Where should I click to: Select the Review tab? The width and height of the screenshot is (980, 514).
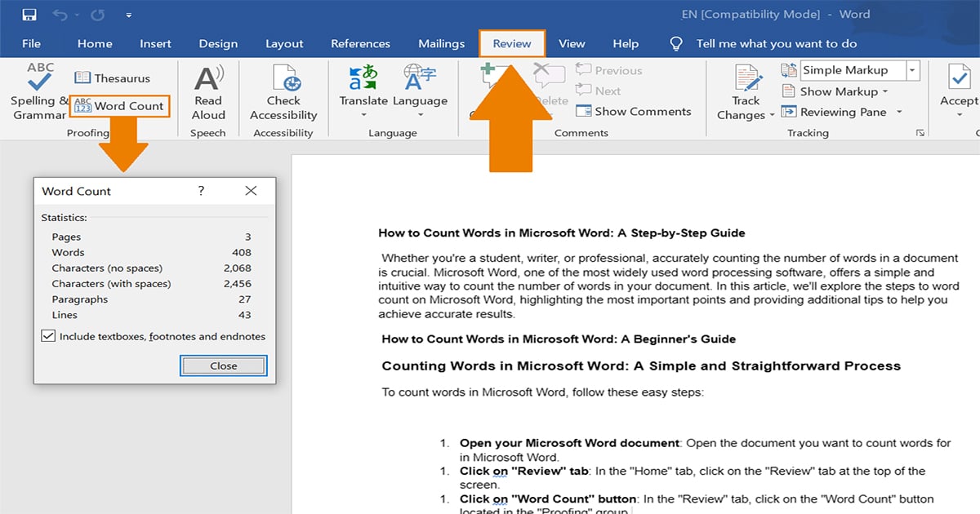point(512,43)
